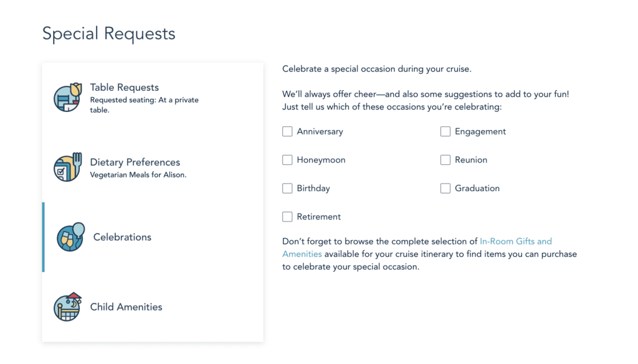
Task: Tick the Honeymoon checkbox
Action: [287, 160]
